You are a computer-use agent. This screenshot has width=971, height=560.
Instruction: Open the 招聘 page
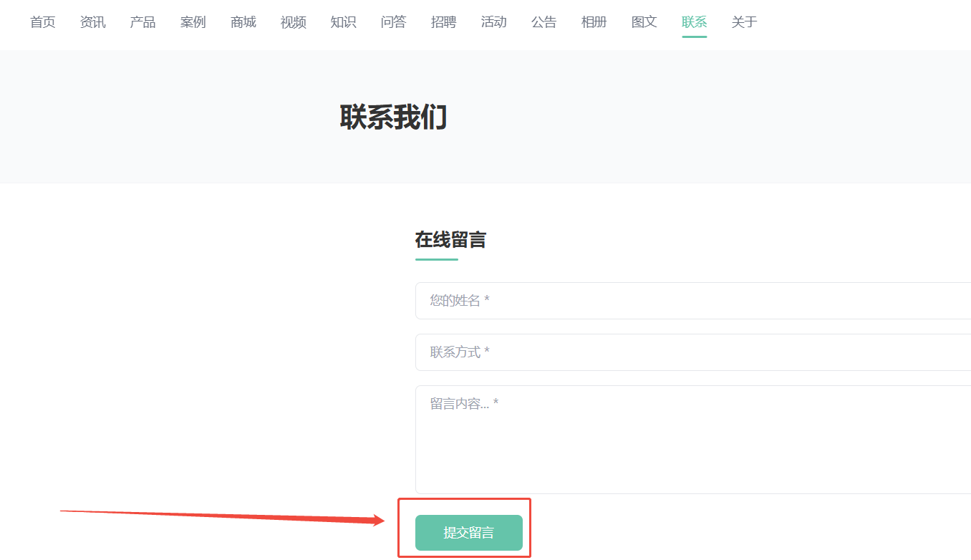tap(444, 22)
